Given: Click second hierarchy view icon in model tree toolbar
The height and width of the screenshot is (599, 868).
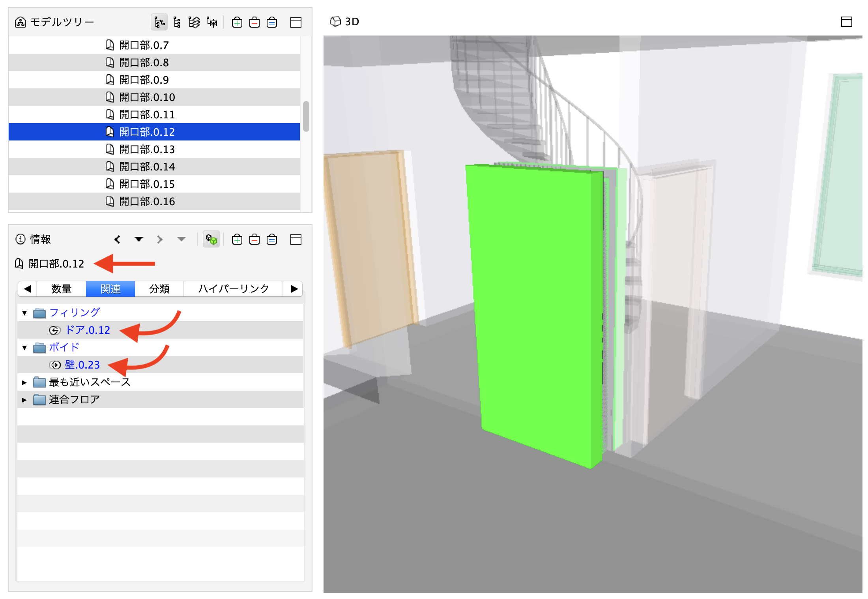Looking at the screenshot, I should click(177, 22).
